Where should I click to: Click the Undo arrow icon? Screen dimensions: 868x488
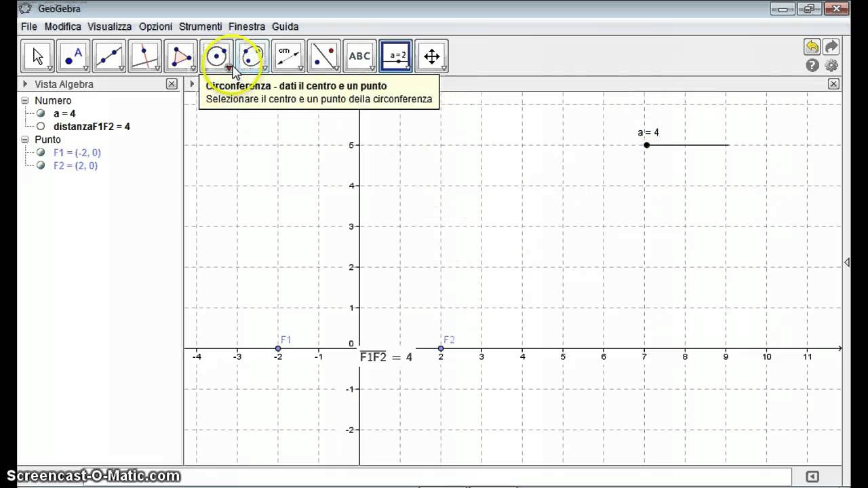(x=812, y=47)
